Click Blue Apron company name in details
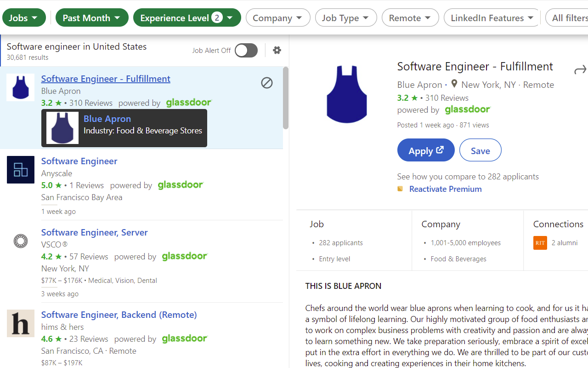The height and width of the screenshot is (368, 588). pyautogui.click(x=419, y=85)
